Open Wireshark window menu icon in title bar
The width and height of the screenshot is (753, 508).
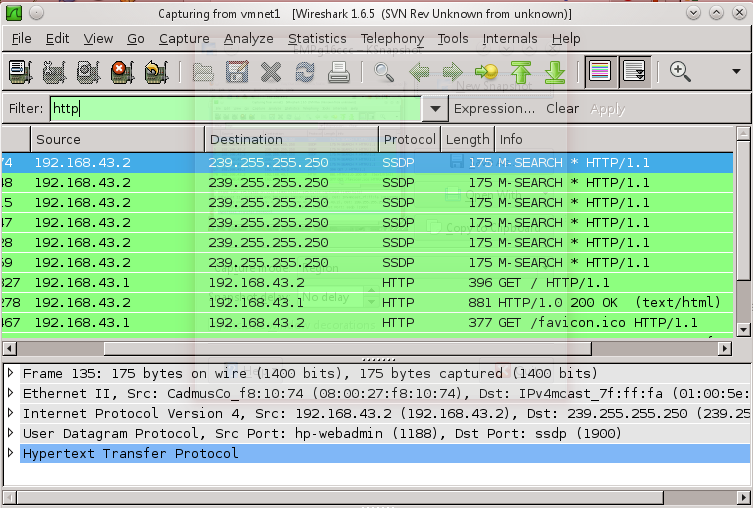(13, 13)
